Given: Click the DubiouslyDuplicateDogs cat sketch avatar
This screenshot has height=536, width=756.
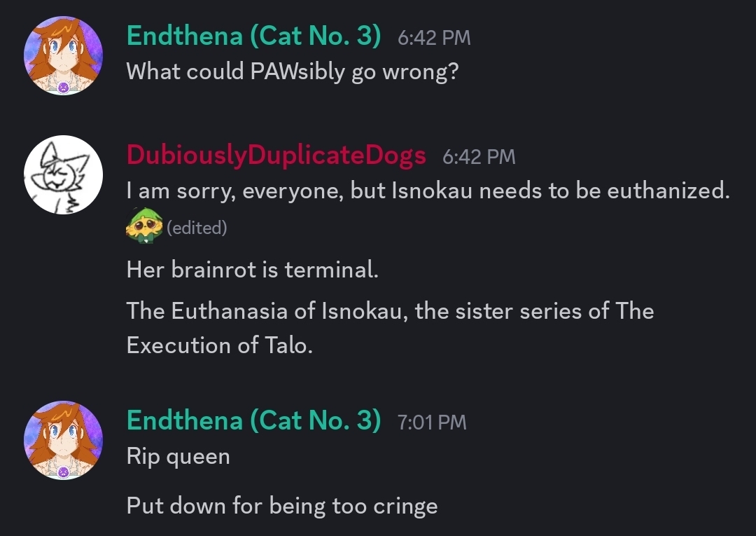Looking at the screenshot, I should (63, 174).
